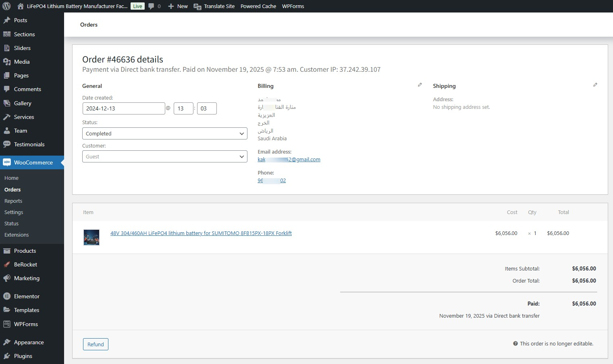
Task: Edit shipping address with pencil icon
Action: 595,85
